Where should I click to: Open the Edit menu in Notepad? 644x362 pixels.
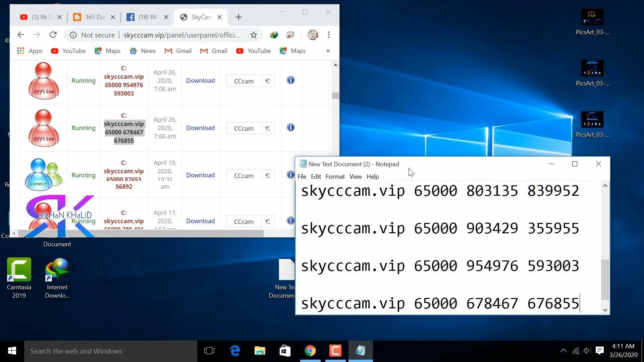click(x=316, y=177)
